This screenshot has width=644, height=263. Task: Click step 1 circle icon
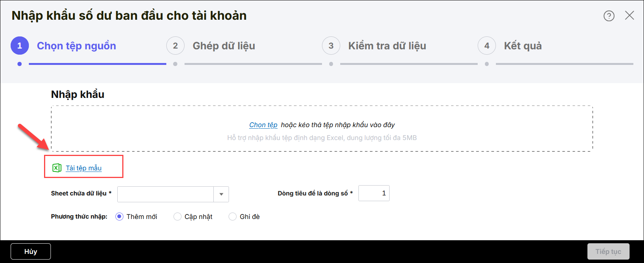coord(20,46)
